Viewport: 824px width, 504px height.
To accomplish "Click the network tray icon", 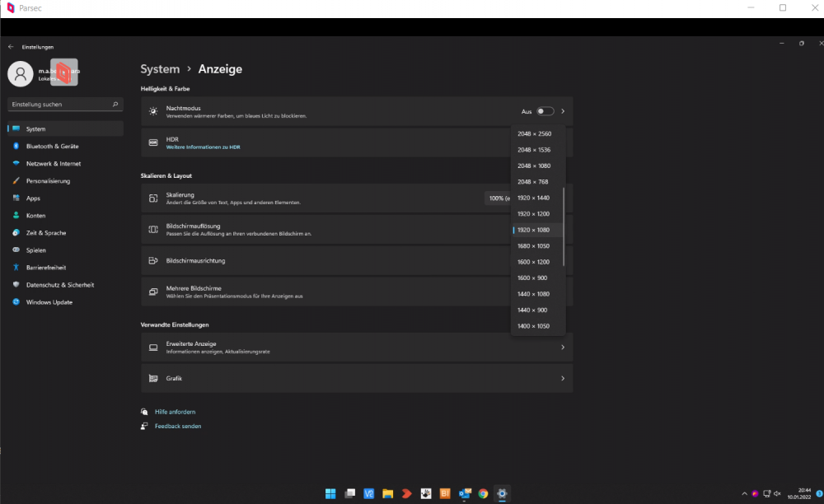I will click(766, 493).
